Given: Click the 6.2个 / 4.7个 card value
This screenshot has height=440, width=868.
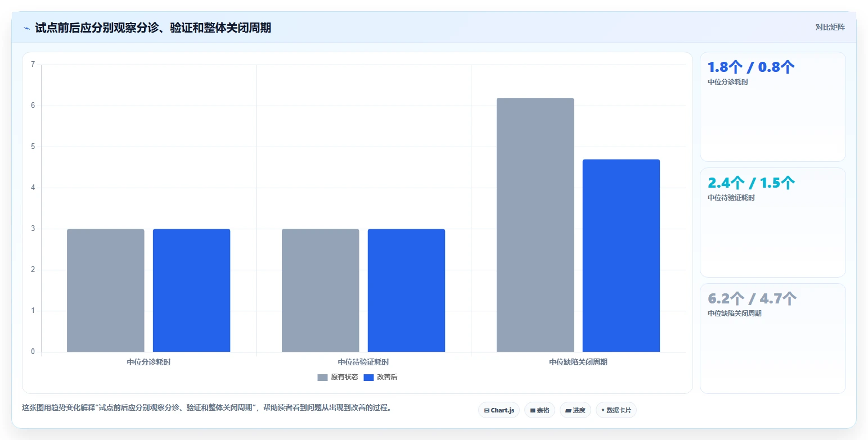Looking at the screenshot, I should click(752, 298).
